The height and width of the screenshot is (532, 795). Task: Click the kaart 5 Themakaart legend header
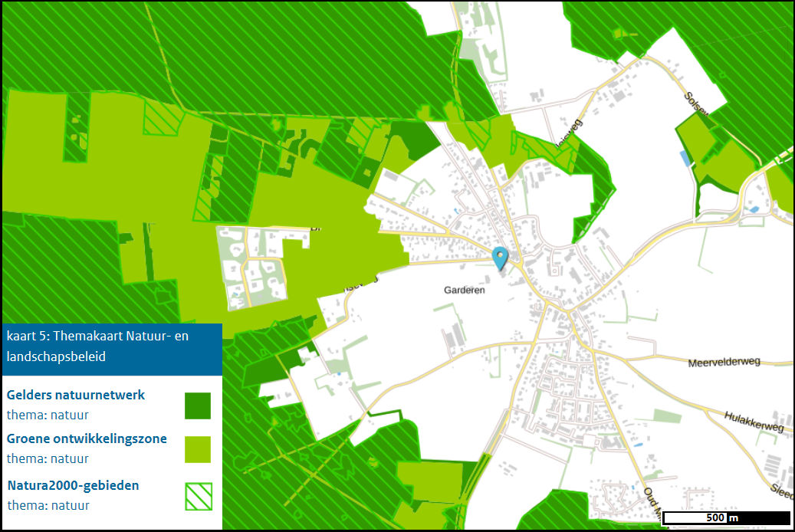pos(111,346)
